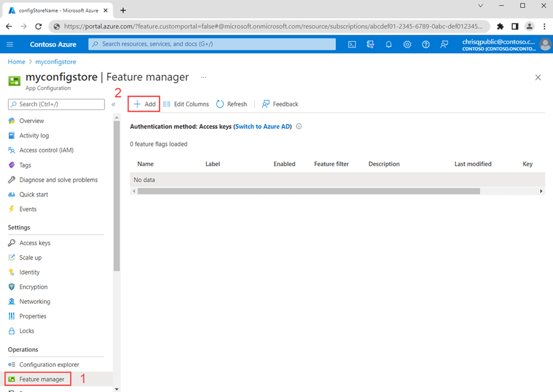553x392 pixels.
Task: Open Cloud Shell from the top bar
Action: [x=352, y=45]
